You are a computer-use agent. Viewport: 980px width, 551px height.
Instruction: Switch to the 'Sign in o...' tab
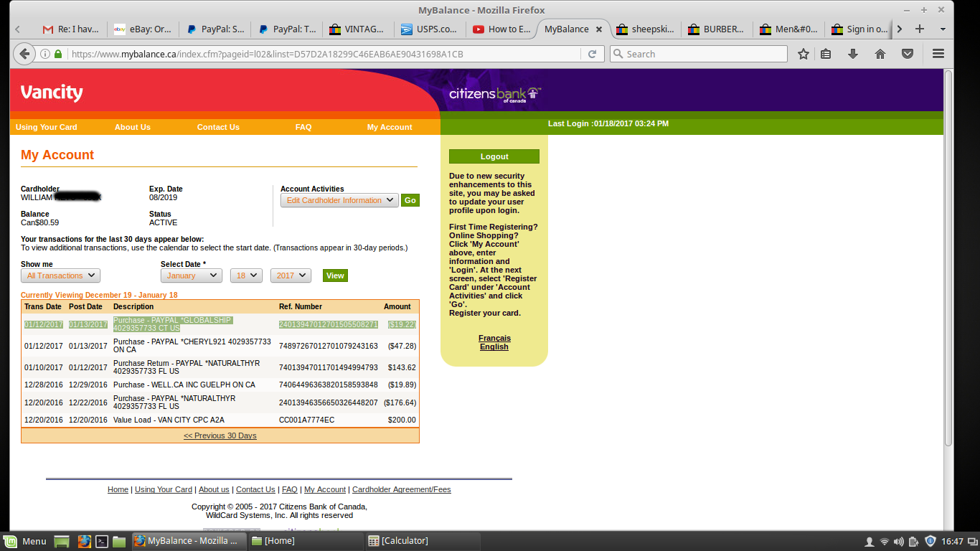coord(859,29)
